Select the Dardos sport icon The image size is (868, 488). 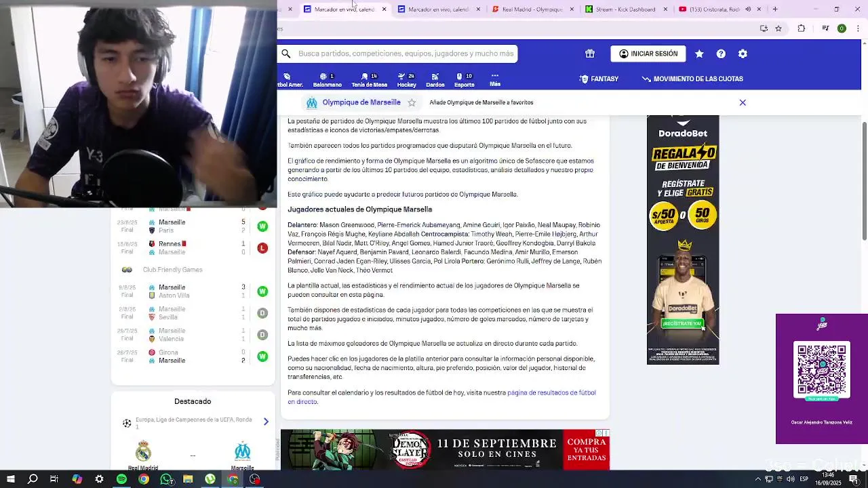435,80
